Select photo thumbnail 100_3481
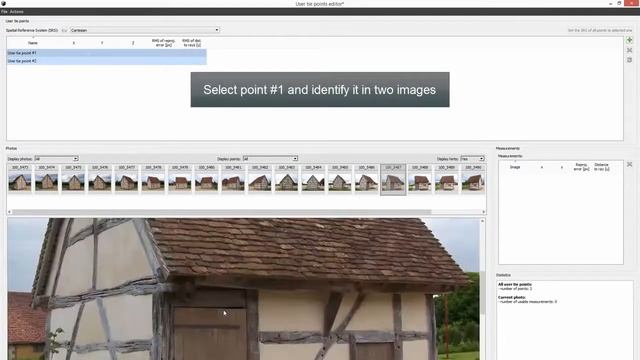This screenshot has height=360, width=640. [233, 179]
